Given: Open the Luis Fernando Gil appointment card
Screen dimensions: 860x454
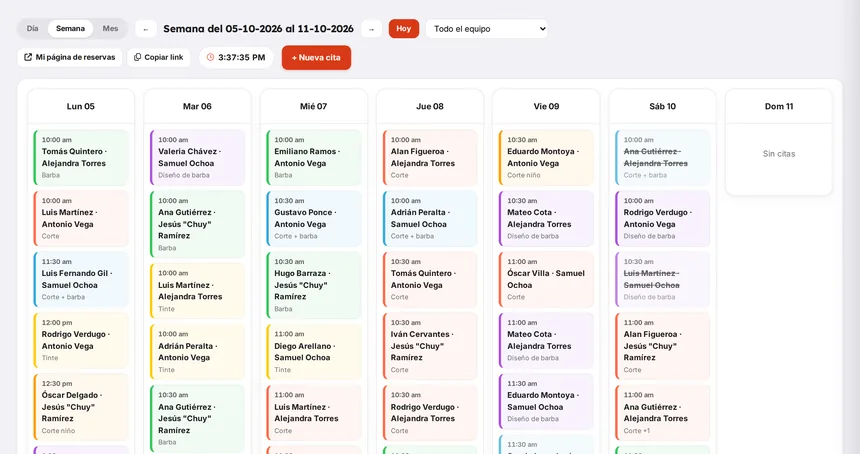Looking at the screenshot, I should (x=81, y=279).
